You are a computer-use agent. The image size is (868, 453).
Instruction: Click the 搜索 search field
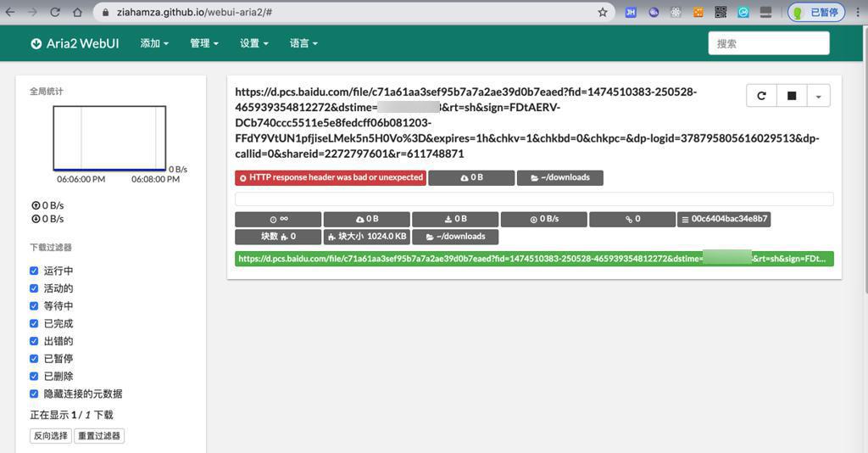pos(769,43)
